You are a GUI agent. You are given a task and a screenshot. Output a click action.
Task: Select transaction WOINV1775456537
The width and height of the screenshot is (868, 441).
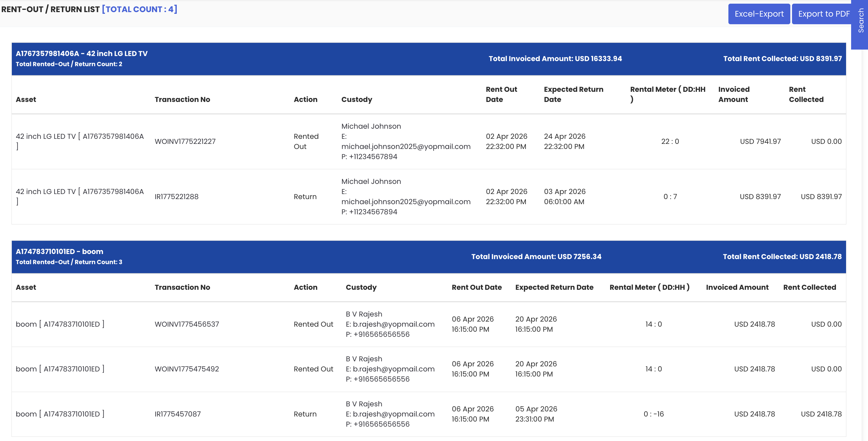tap(187, 324)
